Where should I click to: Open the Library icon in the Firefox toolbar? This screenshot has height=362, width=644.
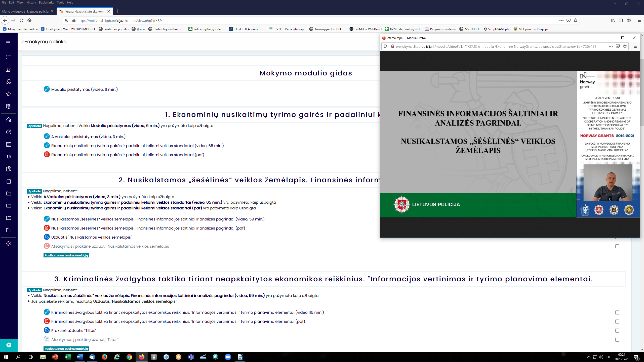(x=613, y=20)
